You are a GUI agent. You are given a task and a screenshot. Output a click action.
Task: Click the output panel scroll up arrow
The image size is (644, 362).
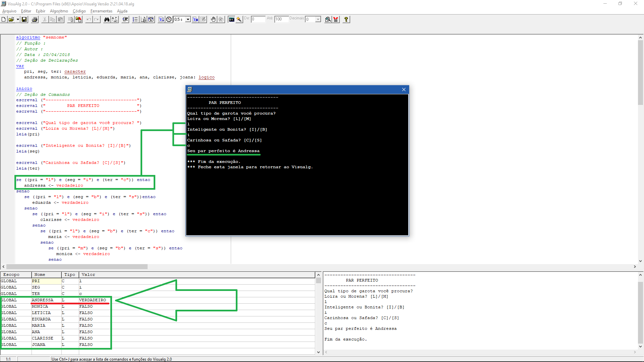point(640,275)
